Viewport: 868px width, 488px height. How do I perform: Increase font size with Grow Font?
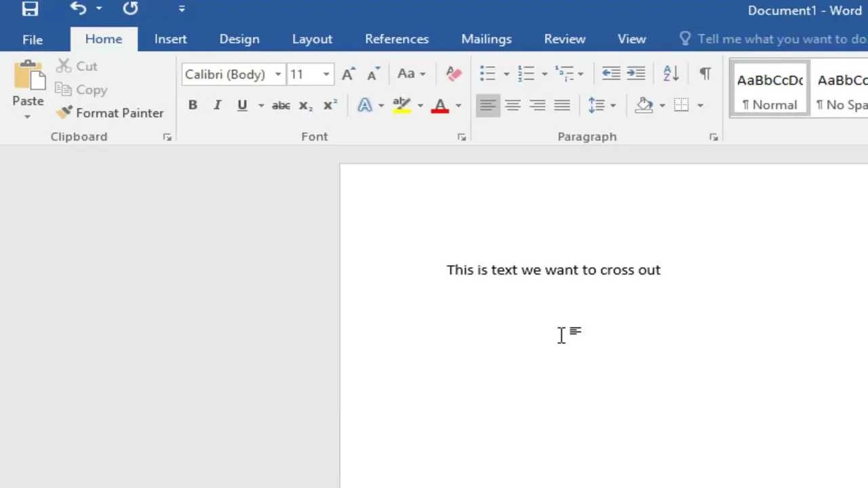(x=349, y=74)
